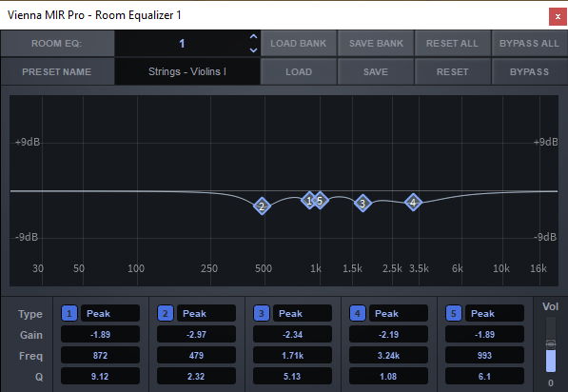Reset the current EQ with RESET
Image resolution: width=568 pixels, height=392 pixels.
(x=452, y=71)
